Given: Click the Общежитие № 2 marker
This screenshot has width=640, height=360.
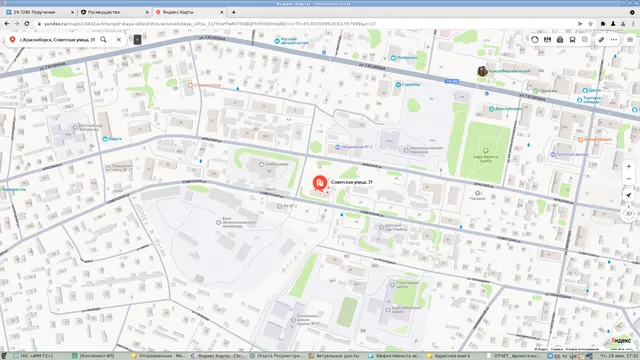Looking at the screenshot, I should pos(337,147).
